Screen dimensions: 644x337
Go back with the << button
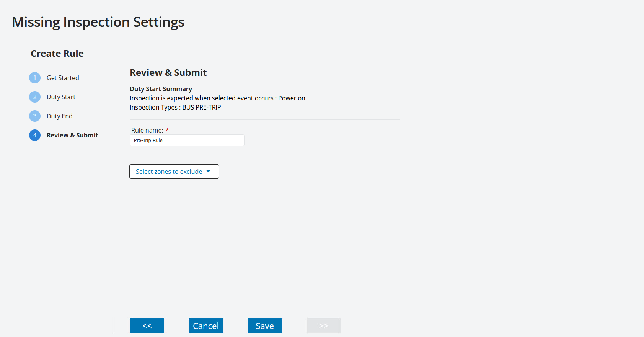click(147, 326)
